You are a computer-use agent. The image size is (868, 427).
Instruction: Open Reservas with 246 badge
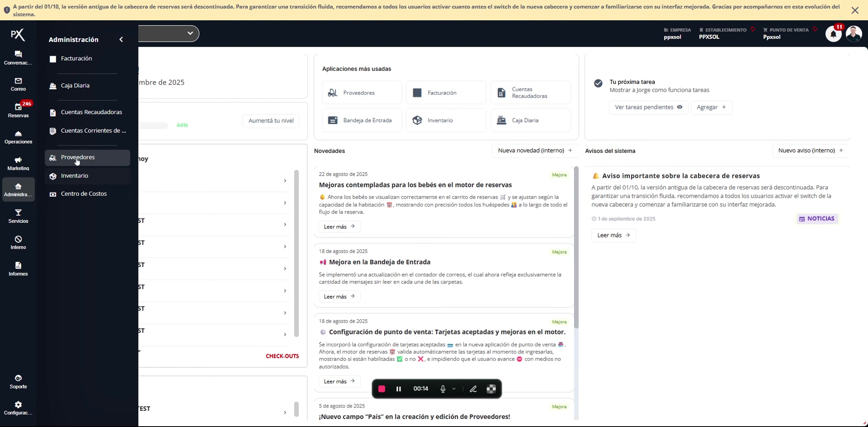(18, 111)
